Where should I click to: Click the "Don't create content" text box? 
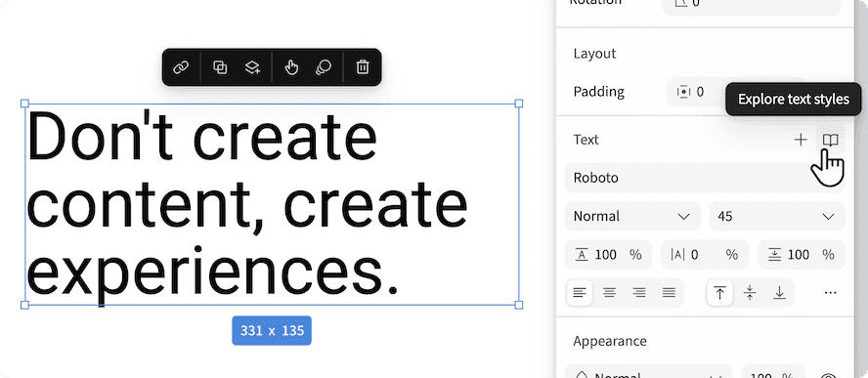coord(272,204)
